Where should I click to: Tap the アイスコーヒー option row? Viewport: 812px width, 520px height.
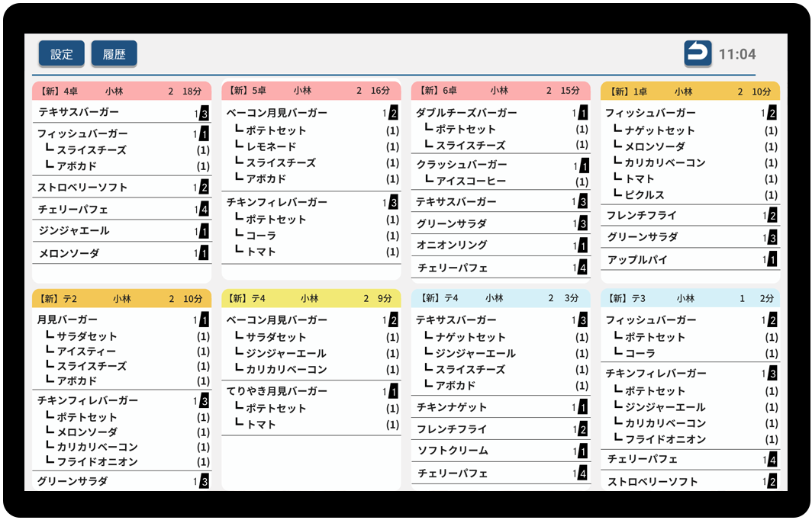tap(501, 181)
